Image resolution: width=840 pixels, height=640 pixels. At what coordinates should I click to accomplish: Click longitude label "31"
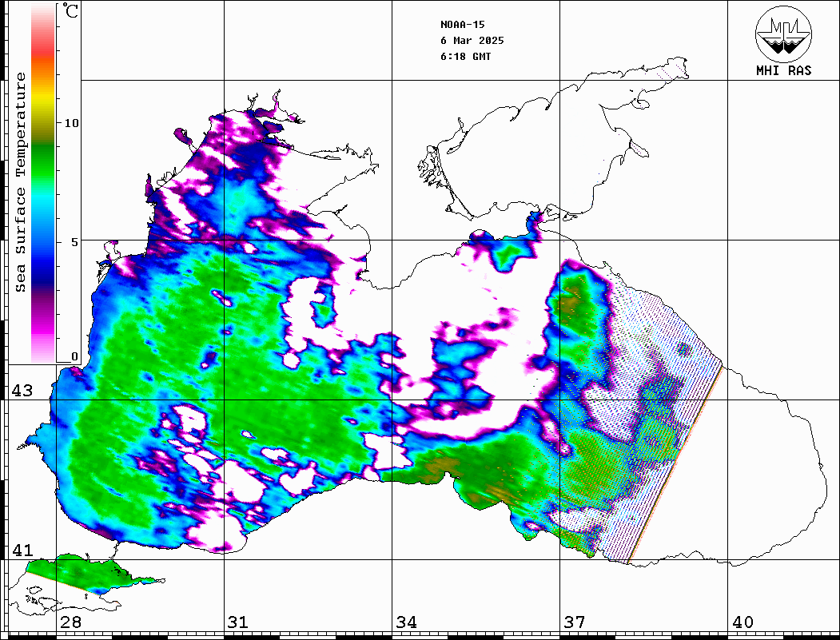pos(238,622)
